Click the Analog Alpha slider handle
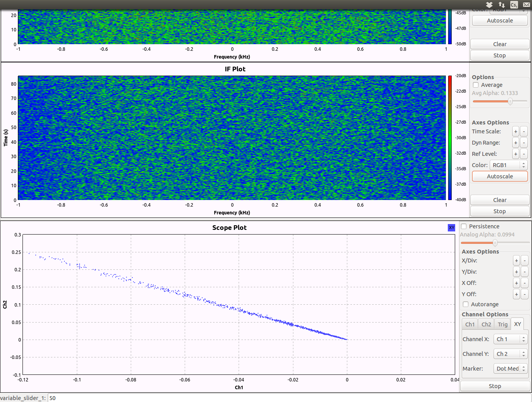 coord(495,243)
